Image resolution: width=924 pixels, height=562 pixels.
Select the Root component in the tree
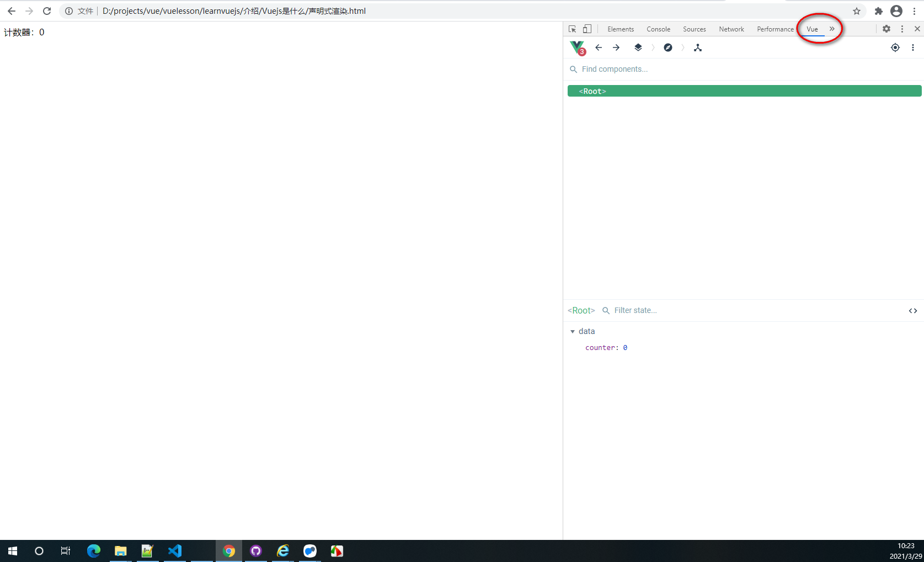(x=592, y=91)
